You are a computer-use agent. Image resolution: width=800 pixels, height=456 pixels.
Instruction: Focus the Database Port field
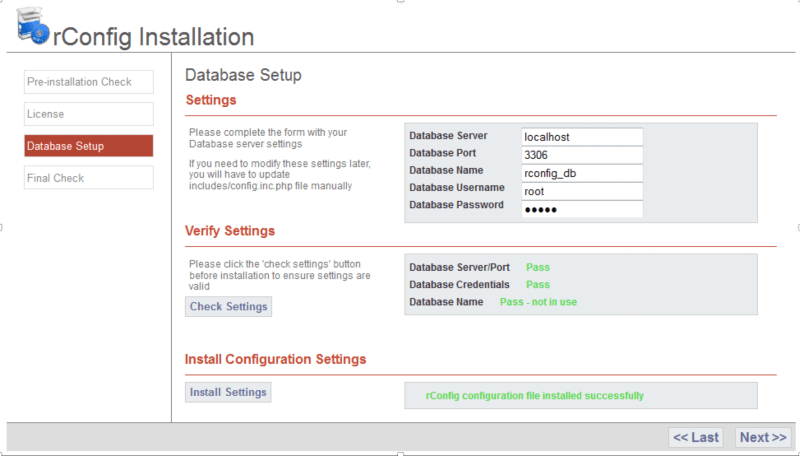coord(582,155)
